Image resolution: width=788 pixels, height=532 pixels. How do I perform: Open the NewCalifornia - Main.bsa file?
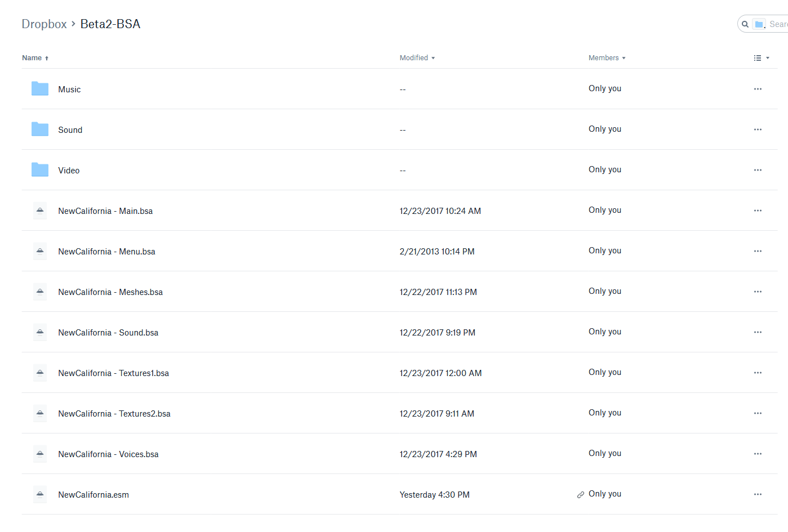pyautogui.click(x=105, y=211)
